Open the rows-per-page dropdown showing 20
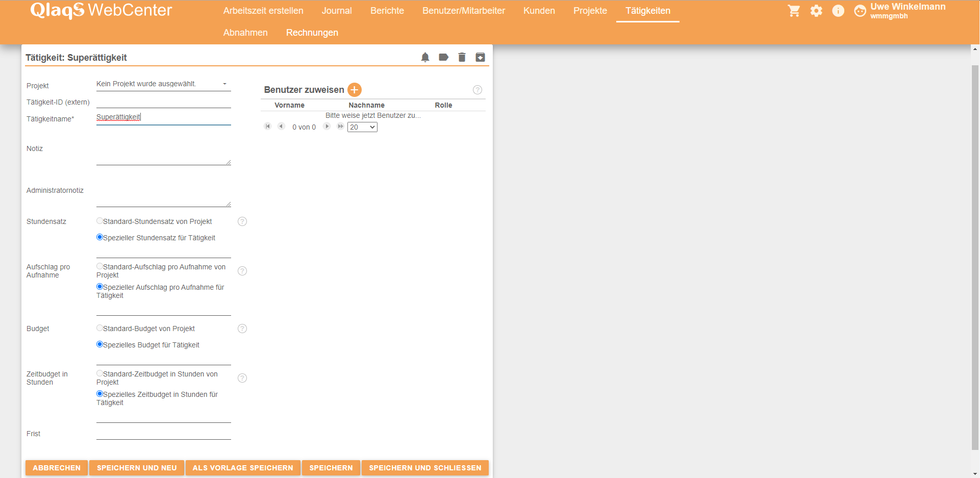The height and width of the screenshot is (478, 980). tap(362, 127)
